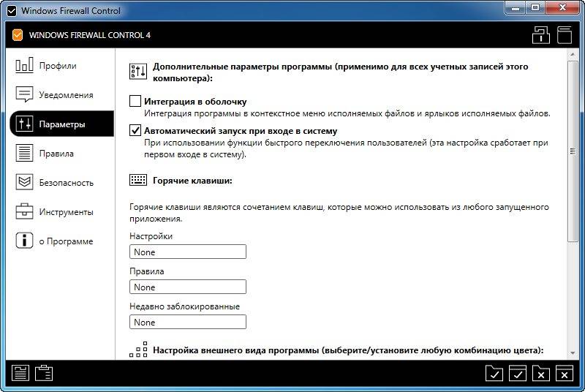Click the title bar checkbox app icon
Screen dimensions: 585x392
click(12, 11)
